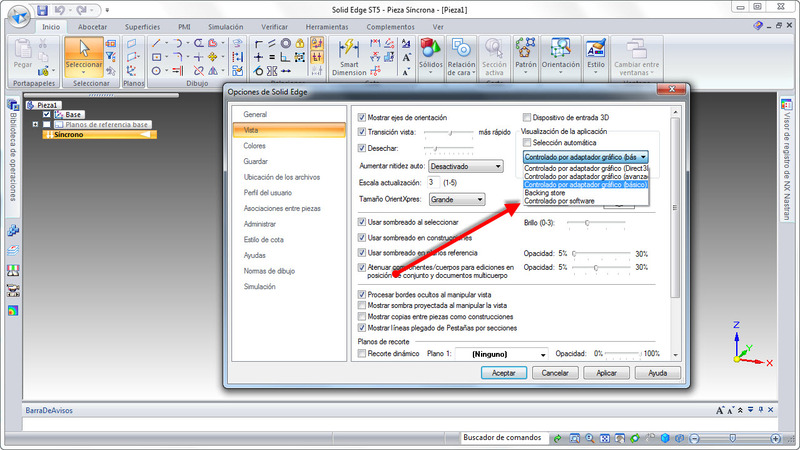Open the Orientación tool
This screenshot has width=800, height=450.
click(561, 56)
